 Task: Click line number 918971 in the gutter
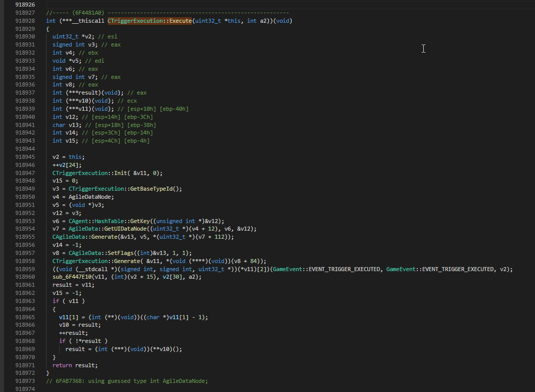pos(25,365)
